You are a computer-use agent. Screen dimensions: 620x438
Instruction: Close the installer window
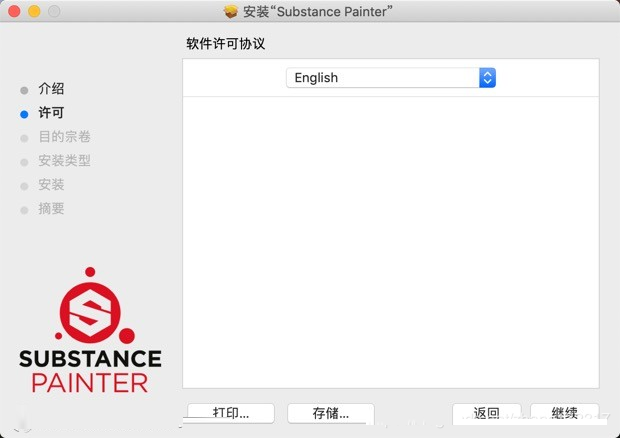pos(14,11)
